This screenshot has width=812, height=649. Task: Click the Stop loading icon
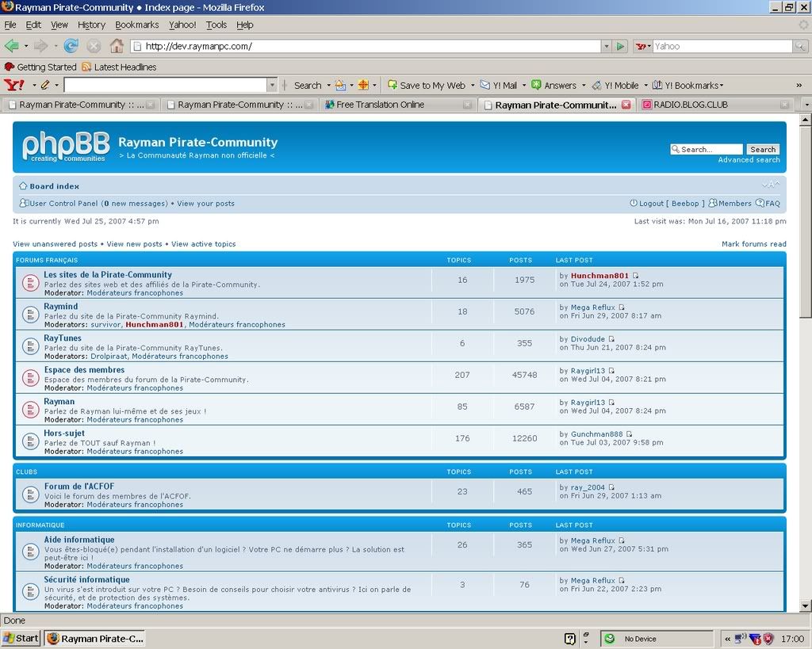tap(94, 46)
